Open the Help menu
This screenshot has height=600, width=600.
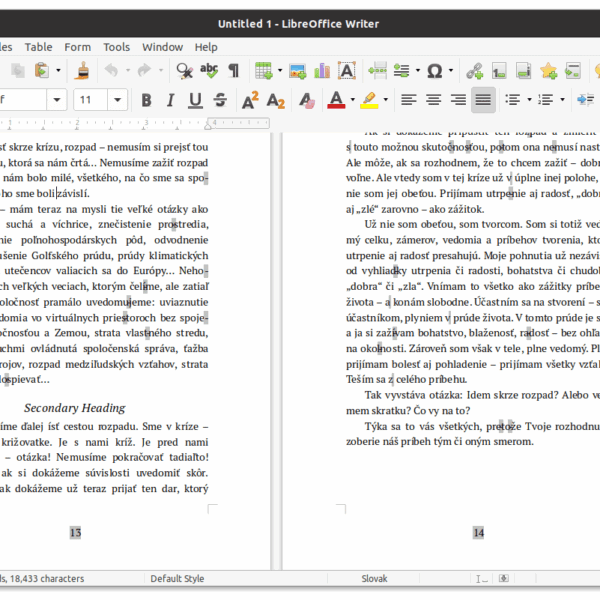[x=206, y=47]
